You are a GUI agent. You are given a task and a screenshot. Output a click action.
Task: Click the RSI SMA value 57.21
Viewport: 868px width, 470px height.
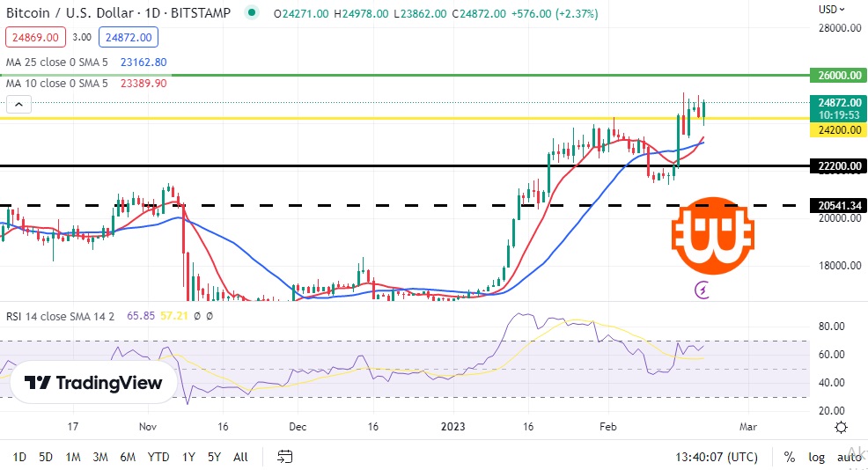click(173, 316)
